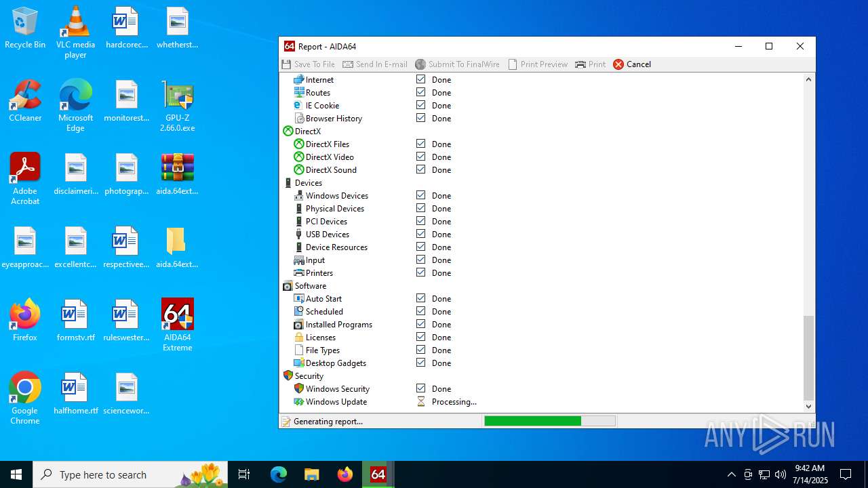This screenshot has width=868, height=488.
Task: Select the DirectX Files icon
Action: click(298, 144)
